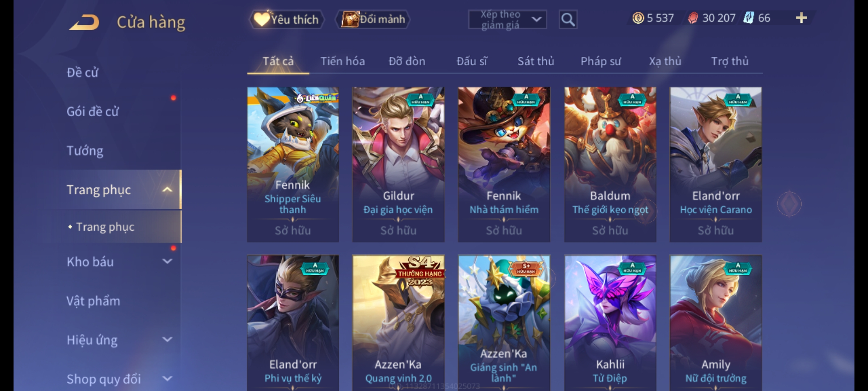This screenshot has width=868, height=391.
Task: Switch to the Sát thủ tab
Action: pyautogui.click(x=536, y=61)
